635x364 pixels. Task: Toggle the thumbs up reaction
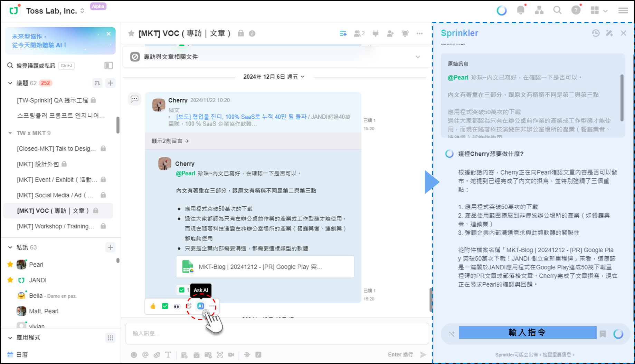coord(153,306)
